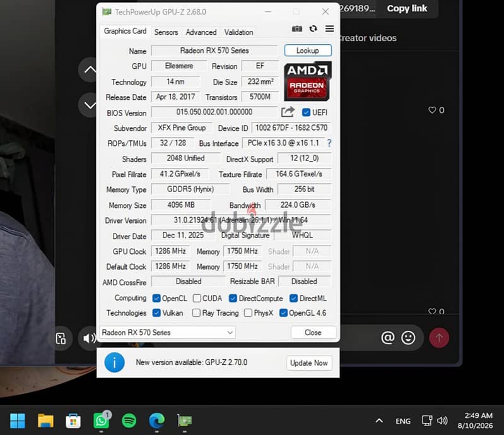Image resolution: width=504 pixels, height=435 pixels.
Task: Click the Name field Radeon RX 570 Series
Action: click(214, 51)
